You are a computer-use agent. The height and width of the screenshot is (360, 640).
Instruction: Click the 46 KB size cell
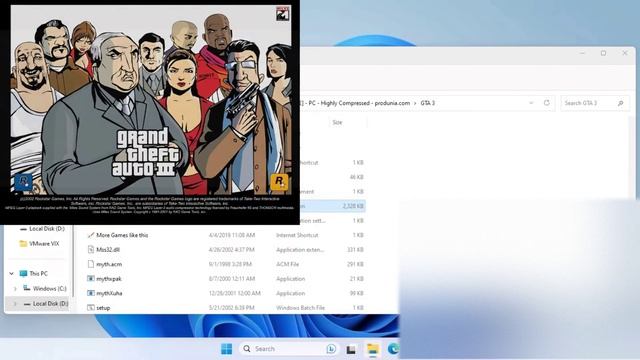356,177
